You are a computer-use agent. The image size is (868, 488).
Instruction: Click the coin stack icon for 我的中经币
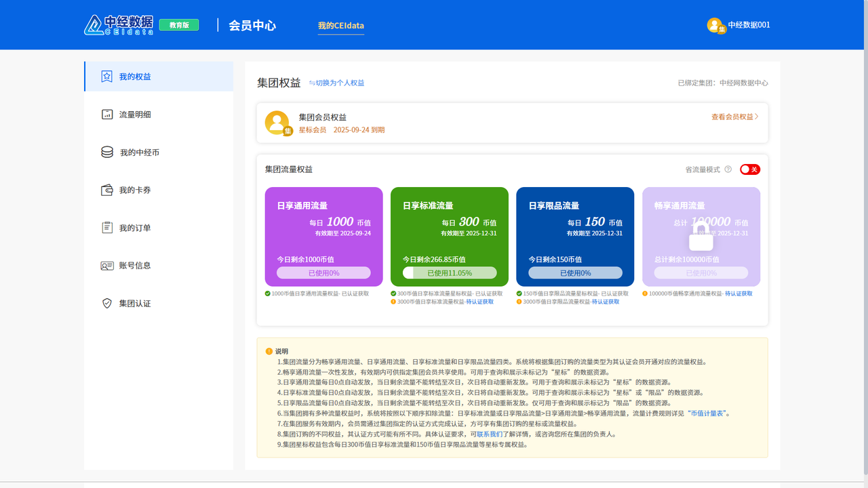coord(107,152)
